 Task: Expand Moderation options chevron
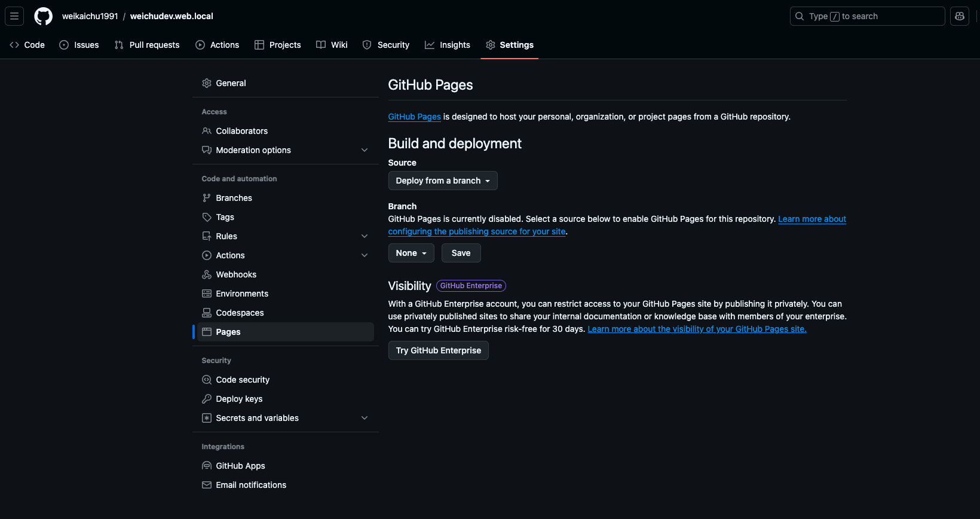[x=365, y=150]
